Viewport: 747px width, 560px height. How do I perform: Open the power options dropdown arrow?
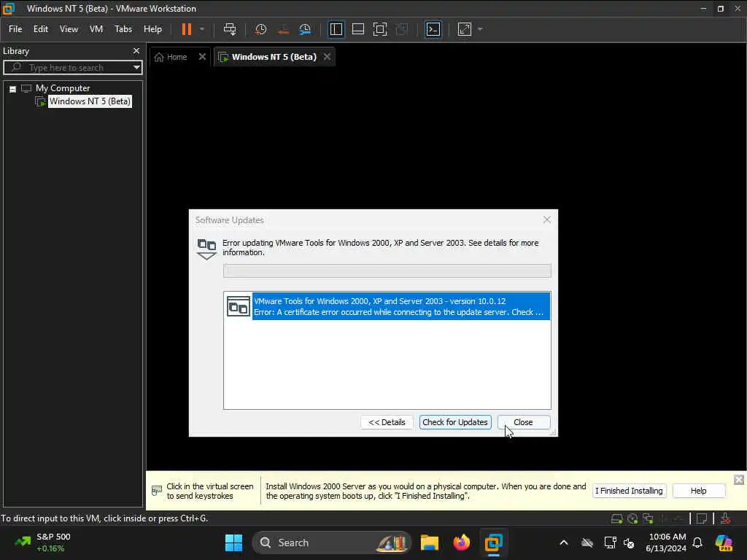202,29
